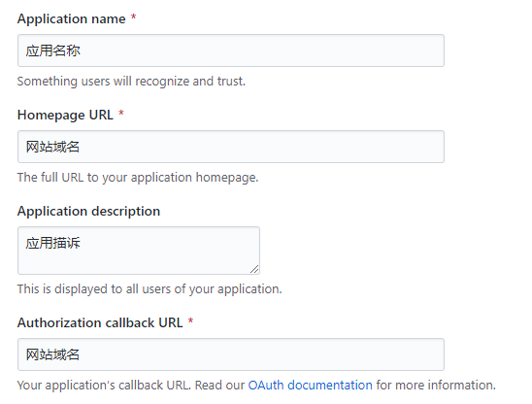The width and height of the screenshot is (532, 404).
Task: Click the asterisk after Authorization callback URL
Action: click(x=190, y=320)
